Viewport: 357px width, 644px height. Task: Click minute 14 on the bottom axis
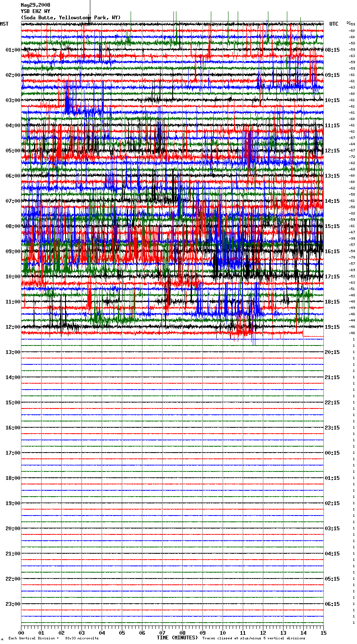click(x=304, y=633)
